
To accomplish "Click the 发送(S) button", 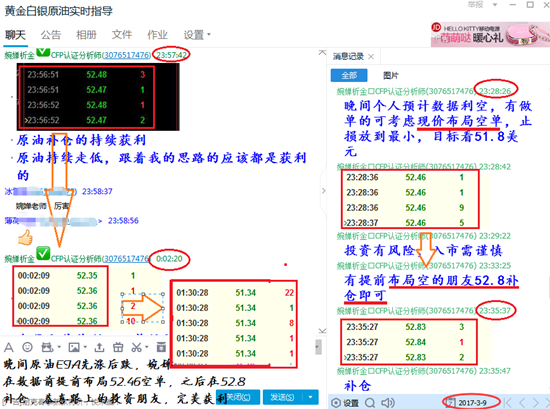I will click(283, 397).
